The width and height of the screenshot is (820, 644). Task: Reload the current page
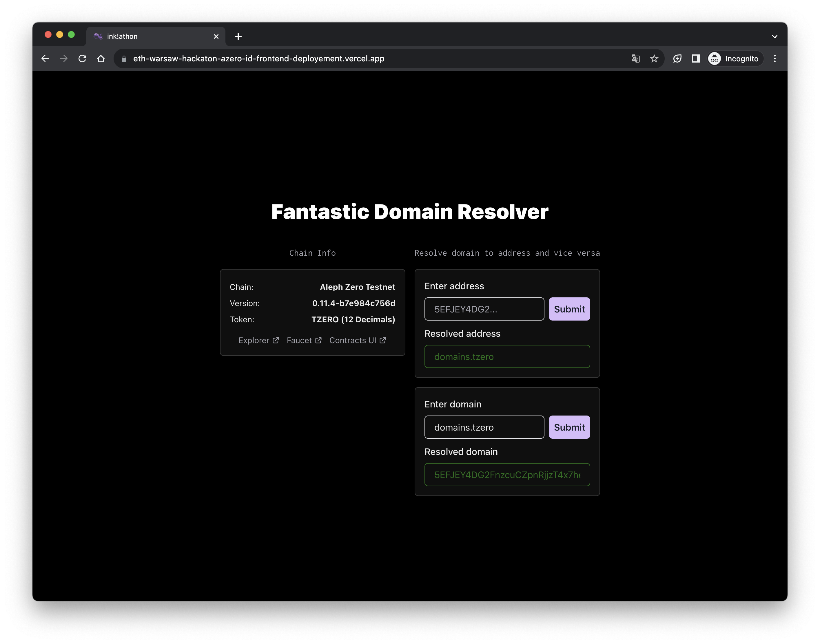point(82,58)
